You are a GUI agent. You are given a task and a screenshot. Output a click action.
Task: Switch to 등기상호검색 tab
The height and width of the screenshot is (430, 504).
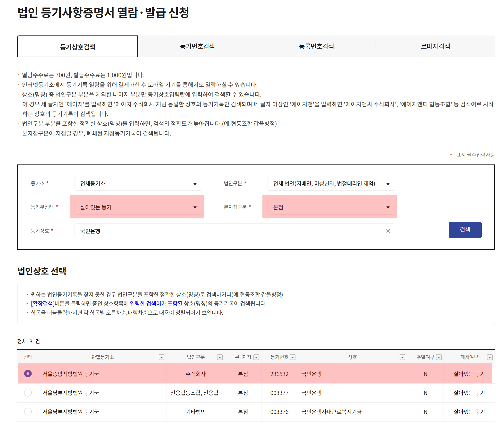tap(77, 46)
